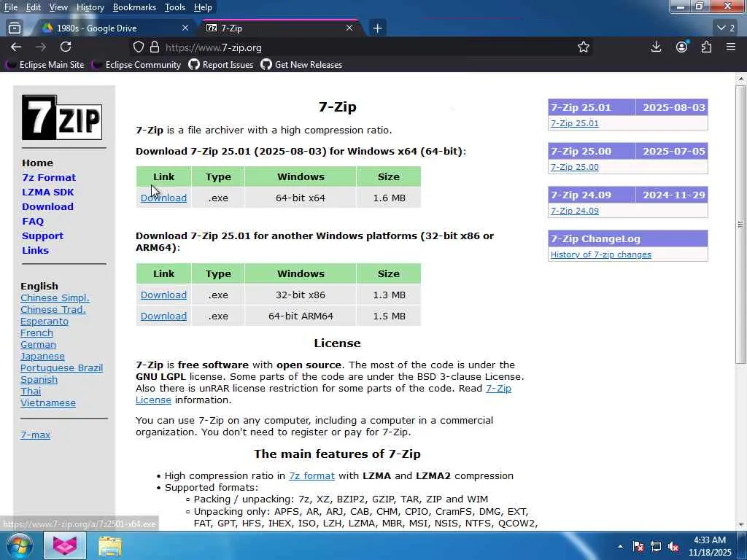The height and width of the screenshot is (560, 747).
Task: Click the pink browser taskbar icon
Action: click(65, 545)
